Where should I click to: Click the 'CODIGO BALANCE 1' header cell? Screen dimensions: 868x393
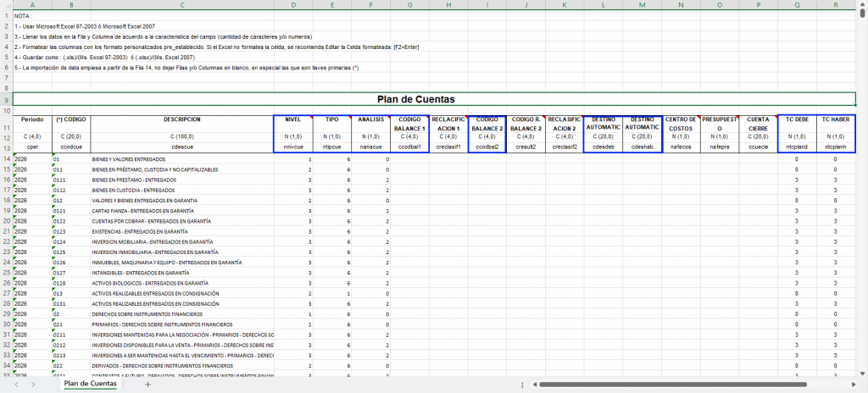pyautogui.click(x=409, y=124)
